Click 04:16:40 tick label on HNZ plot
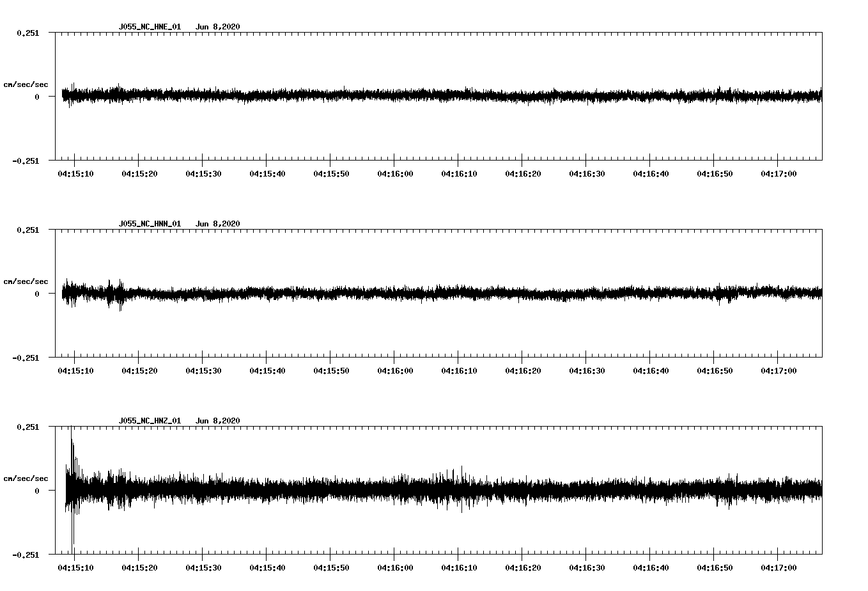This screenshot has height=591, width=868. tap(651, 568)
